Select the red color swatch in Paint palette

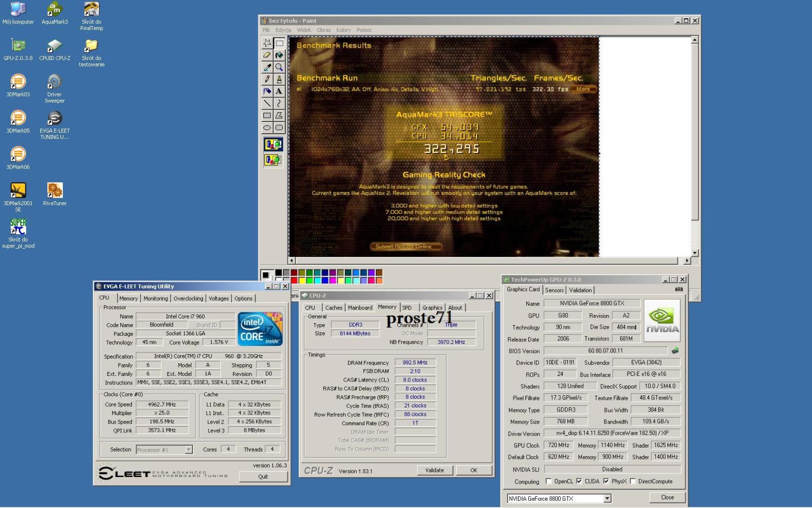(294, 280)
